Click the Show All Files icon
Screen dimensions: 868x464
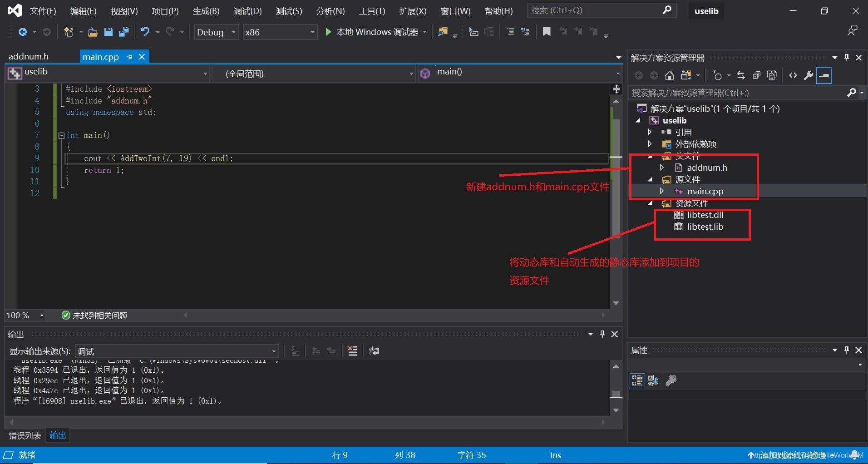[x=772, y=75]
